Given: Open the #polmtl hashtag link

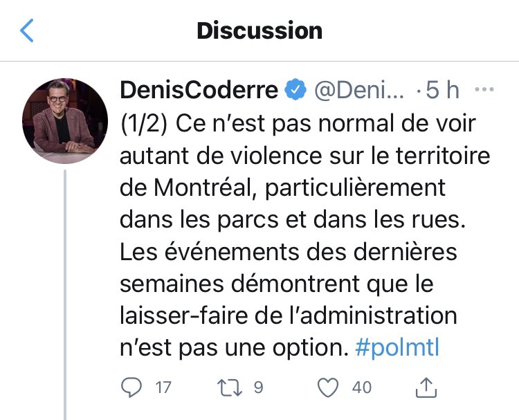Looking at the screenshot, I should tap(397, 348).
